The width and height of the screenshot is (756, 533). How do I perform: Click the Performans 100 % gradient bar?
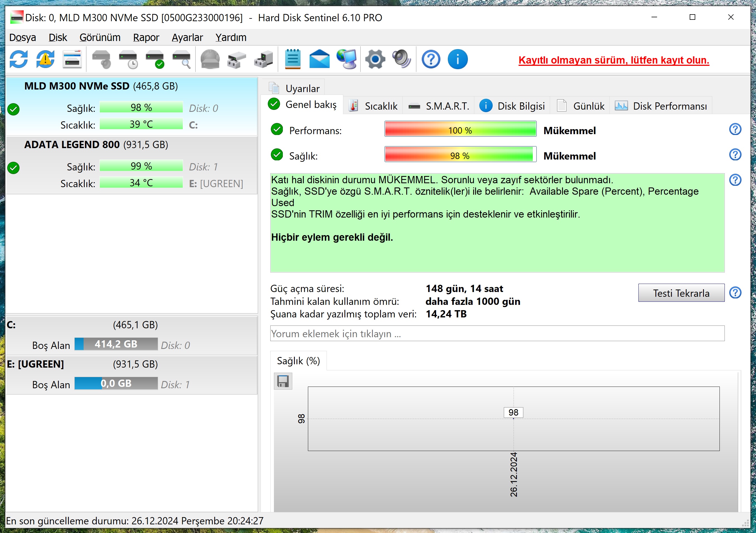[460, 129]
